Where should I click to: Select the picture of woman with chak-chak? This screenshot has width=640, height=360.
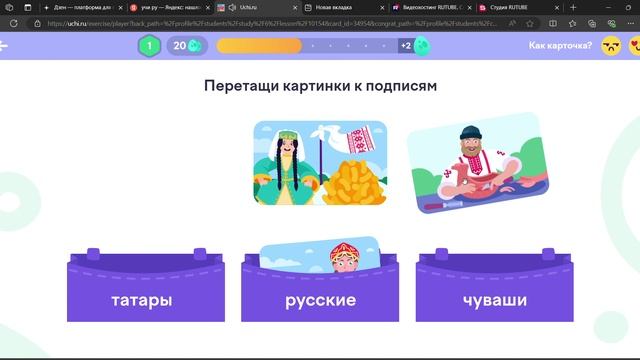[x=320, y=163]
